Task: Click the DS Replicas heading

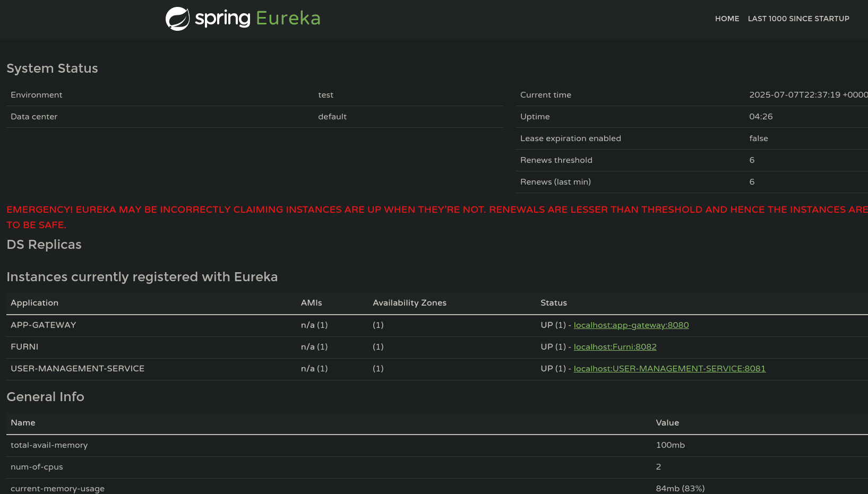Action: coord(44,245)
